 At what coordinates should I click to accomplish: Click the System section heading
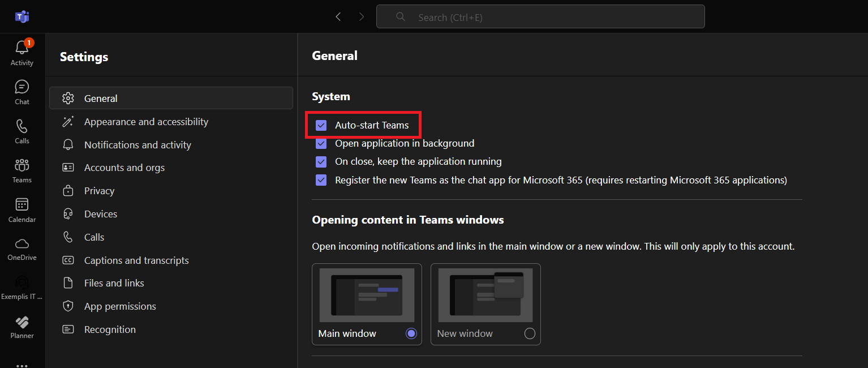(331, 96)
